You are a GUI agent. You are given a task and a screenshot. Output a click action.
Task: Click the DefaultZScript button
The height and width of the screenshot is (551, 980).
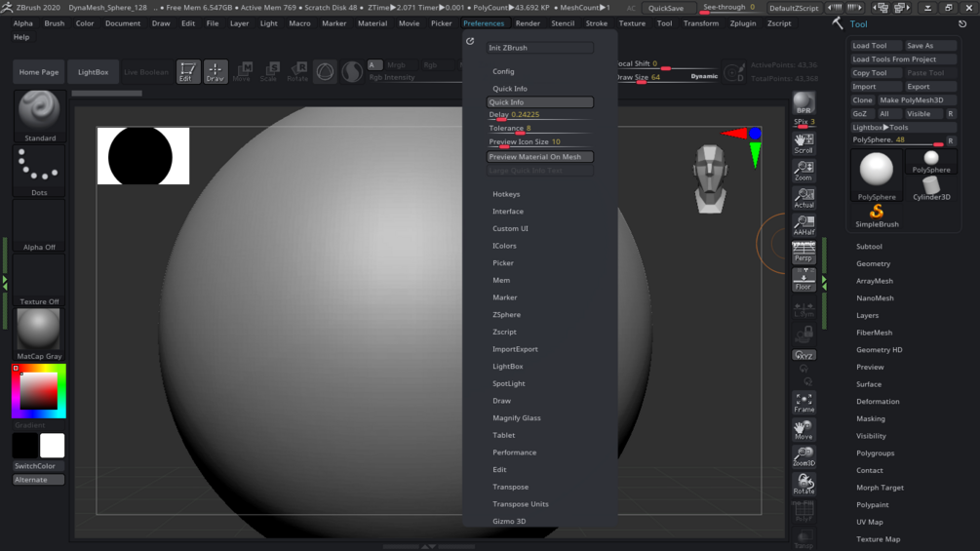(793, 8)
